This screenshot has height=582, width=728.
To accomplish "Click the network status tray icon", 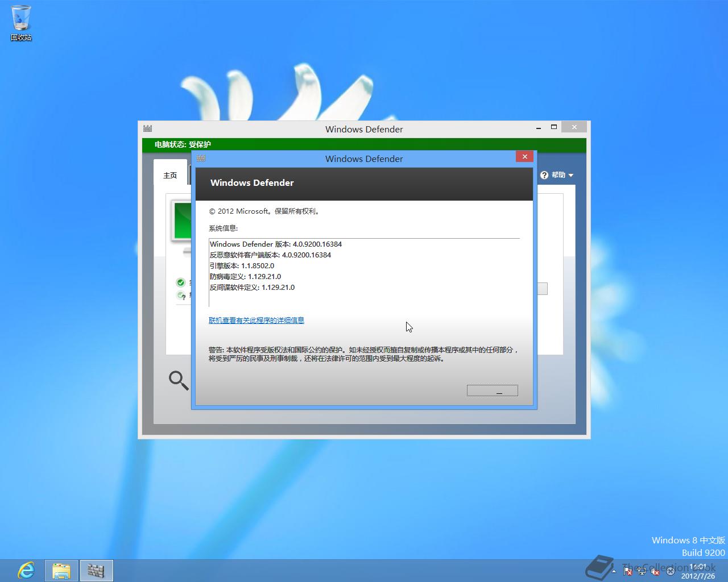I will point(641,571).
